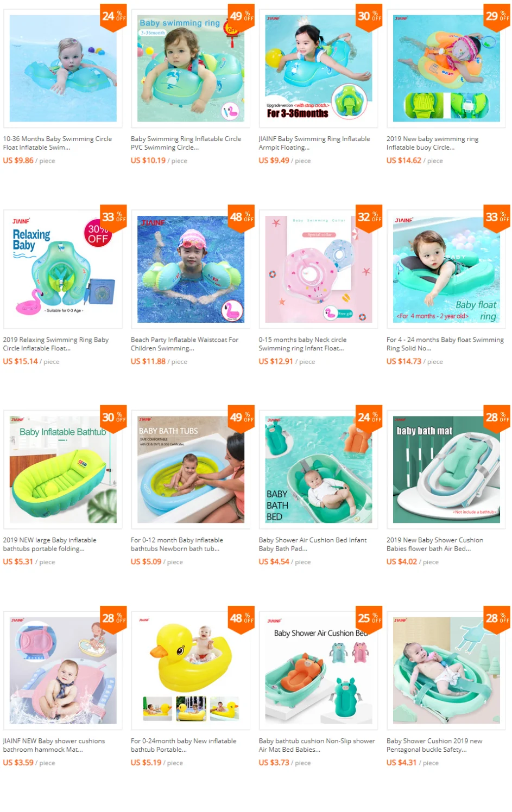
Task: Open the Baby Shower Cushion 2019 new Pentagonal link
Action: [x=434, y=745]
